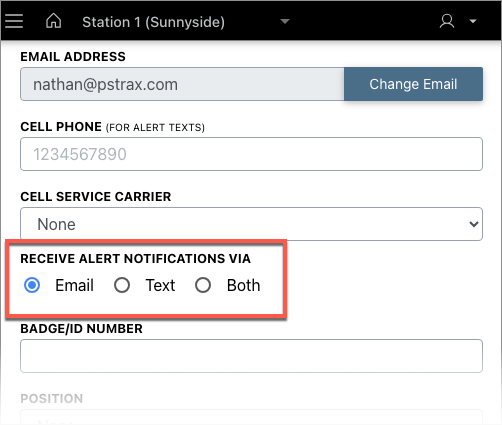Select Station 1 (Sunnyside) title

coord(153,22)
